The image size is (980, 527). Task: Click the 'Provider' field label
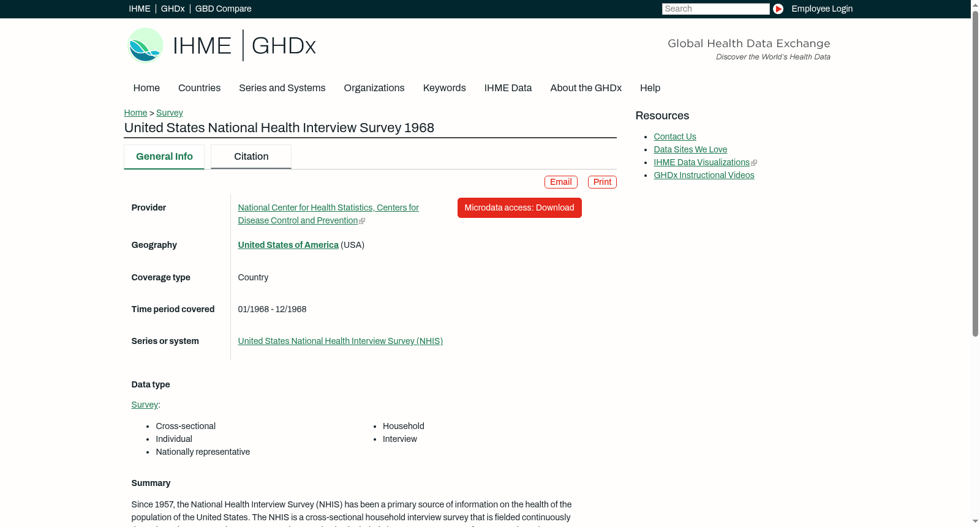(x=149, y=207)
